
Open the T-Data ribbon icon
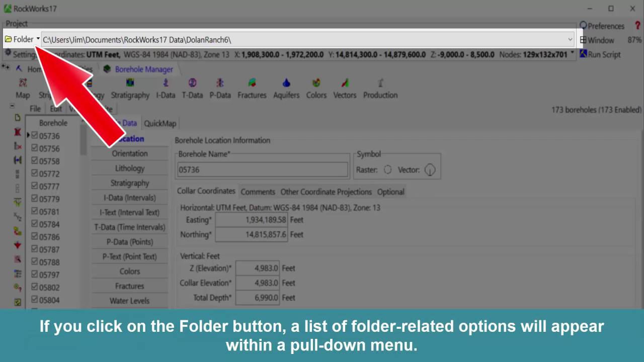click(x=192, y=88)
